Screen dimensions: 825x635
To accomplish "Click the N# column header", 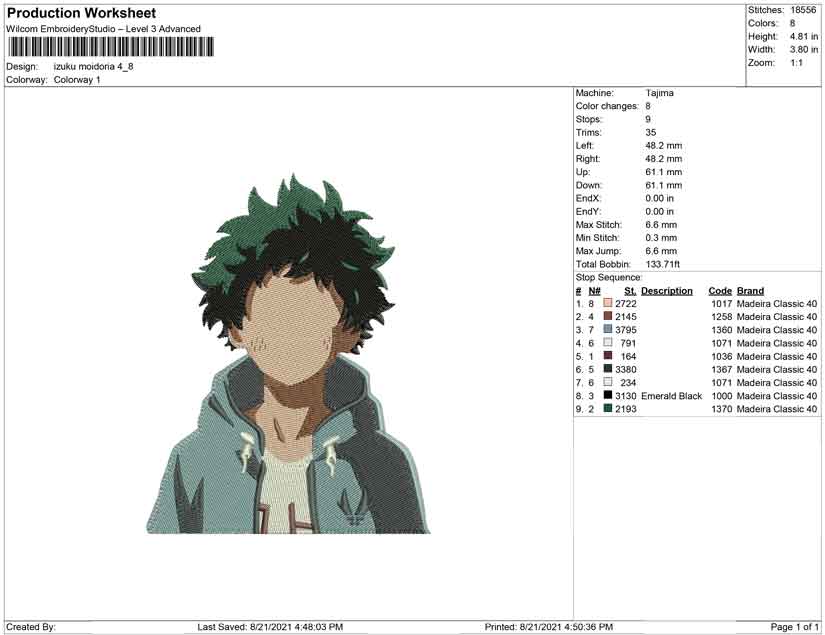I will click(x=594, y=291).
